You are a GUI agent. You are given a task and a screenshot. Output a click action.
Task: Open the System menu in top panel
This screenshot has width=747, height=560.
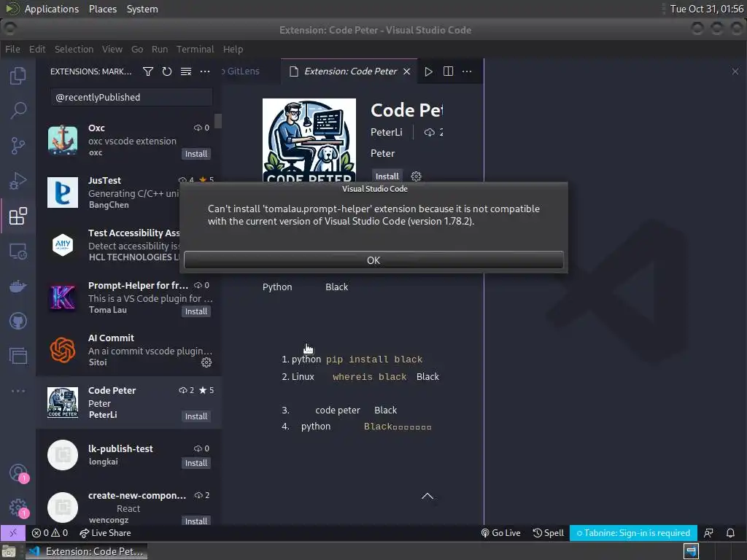click(x=142, y=9)
